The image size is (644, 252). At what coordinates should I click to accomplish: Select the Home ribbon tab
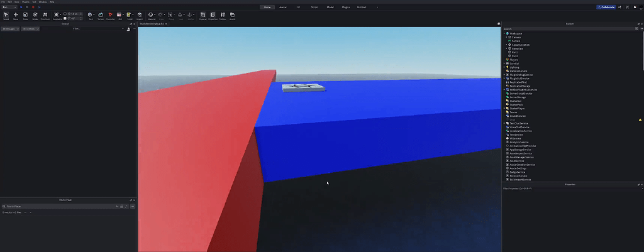[x=267, y=7]
